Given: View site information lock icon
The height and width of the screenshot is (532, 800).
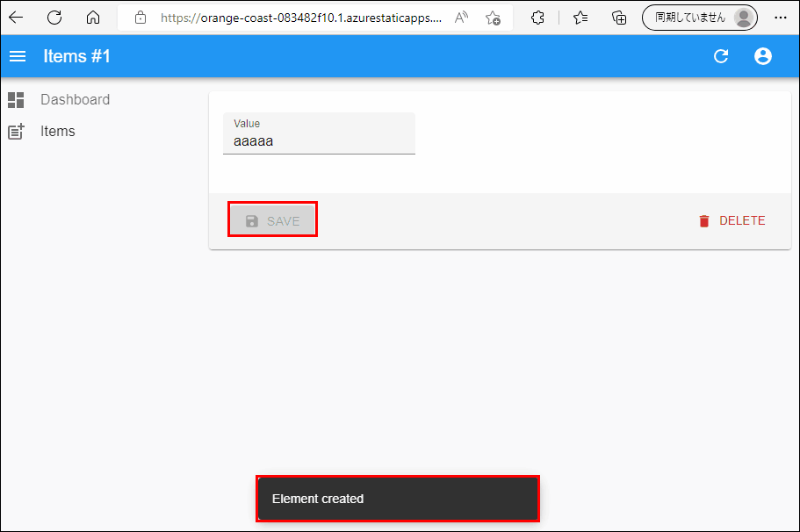Looking at the screenshot, I should [x=141, y=18].
